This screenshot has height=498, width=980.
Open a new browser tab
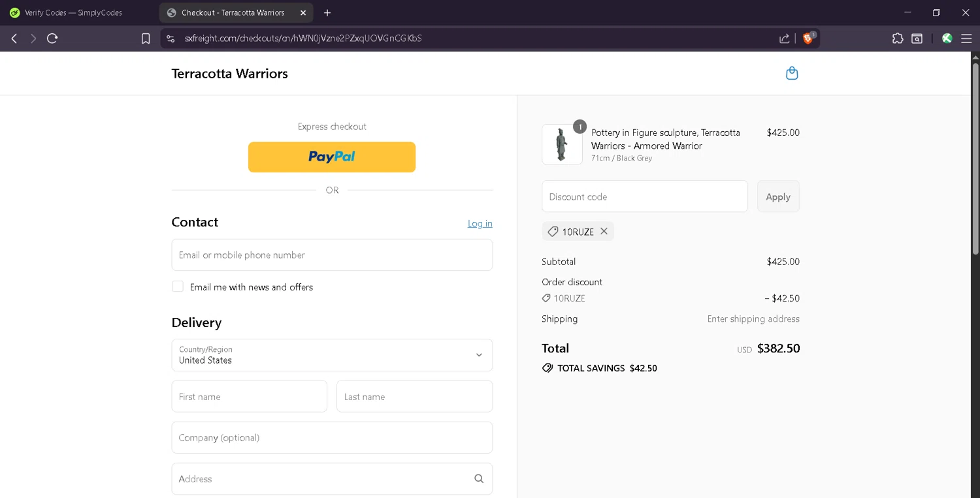click(327, 12)
